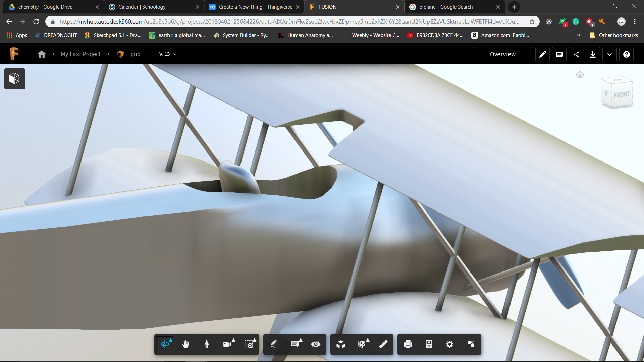
Task: Click the edit pencil button
Action: [543, 54]
